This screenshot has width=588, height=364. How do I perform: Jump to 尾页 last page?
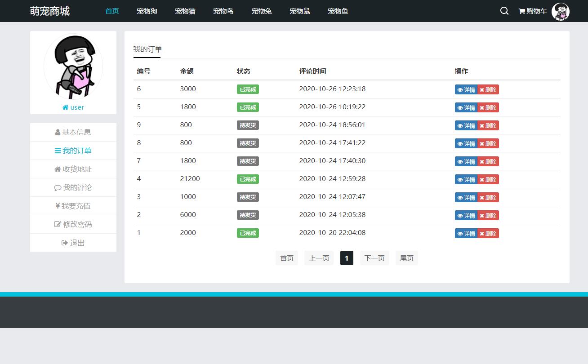406,258
